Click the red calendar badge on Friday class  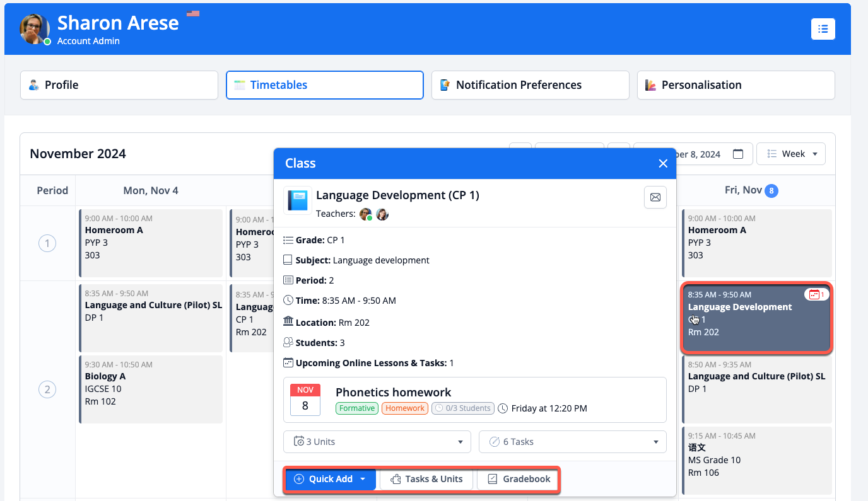[x=817, y=294]
